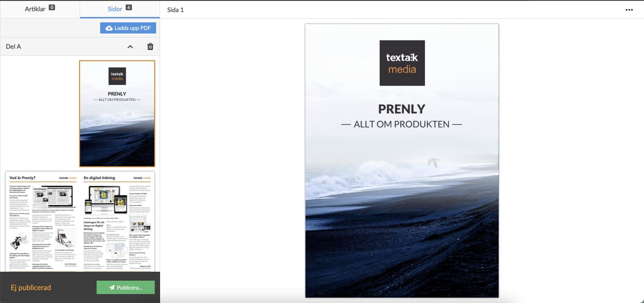Click the textalk media logo on page 1
The height and width of the screenshot is (303, 644).
(401, 63)
